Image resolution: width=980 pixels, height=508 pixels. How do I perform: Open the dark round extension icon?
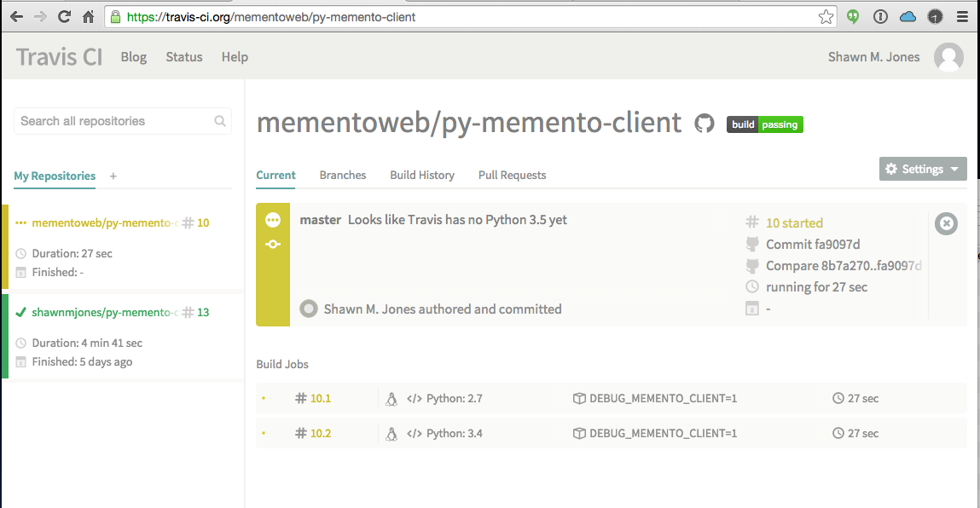pos(935,17)
